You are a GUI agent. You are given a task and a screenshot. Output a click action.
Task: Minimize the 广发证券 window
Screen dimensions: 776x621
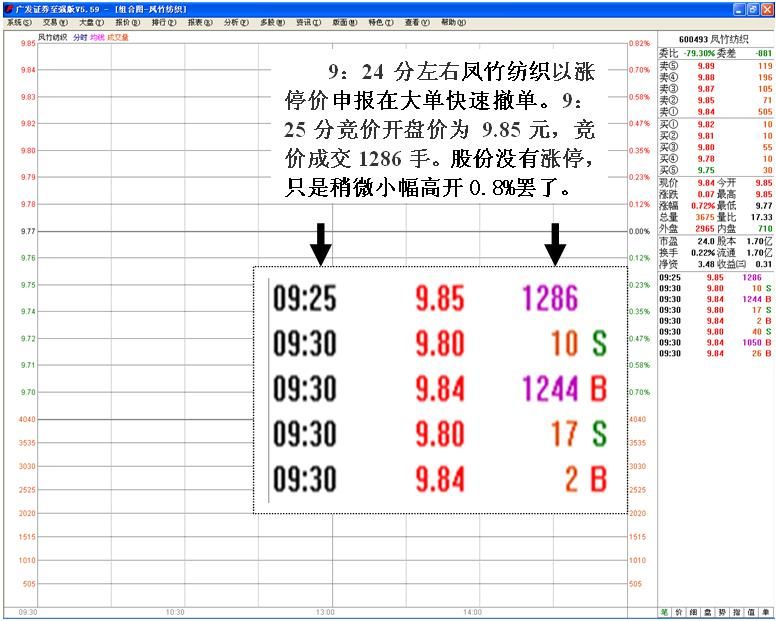point(739,9)
